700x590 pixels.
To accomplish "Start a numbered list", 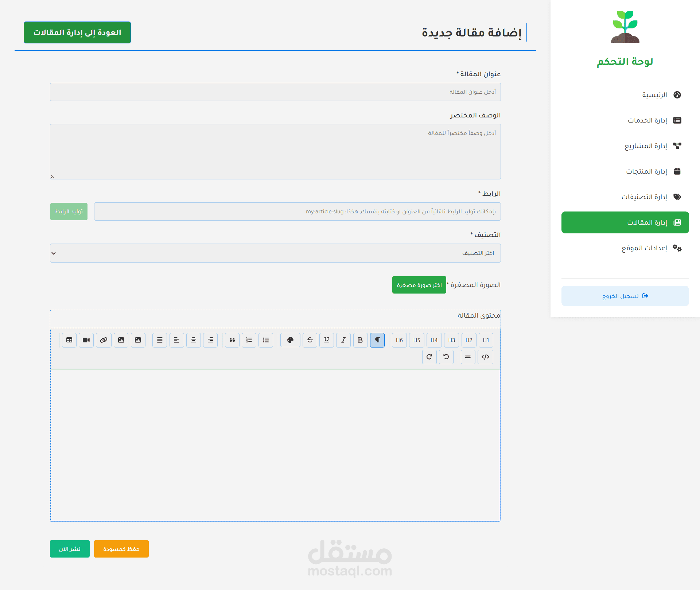I will pos(249,340).
